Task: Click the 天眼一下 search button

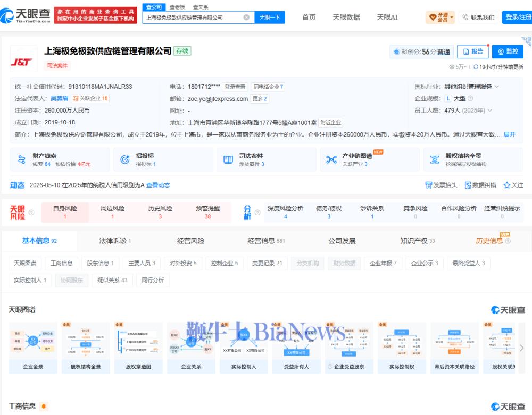Action: (x=270, y=18)
